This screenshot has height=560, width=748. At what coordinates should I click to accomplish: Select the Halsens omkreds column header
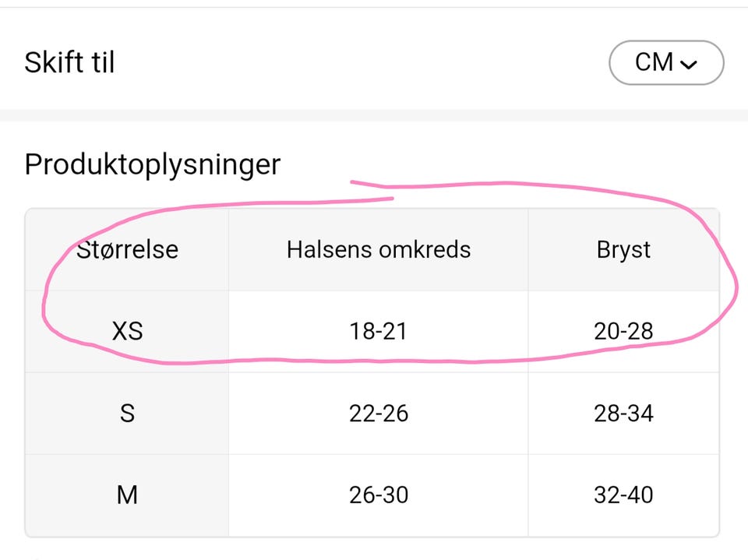tap(379, 249)
